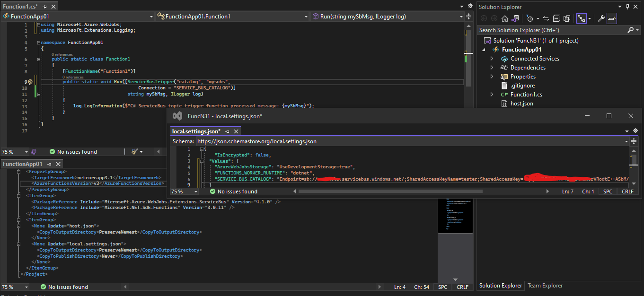Click Back arrow in Solution Explorer toolbar
644x296 pixels.
(484, 19)
